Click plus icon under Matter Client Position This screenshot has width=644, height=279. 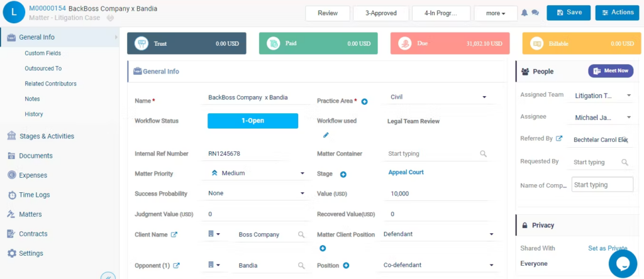(323, 248)
